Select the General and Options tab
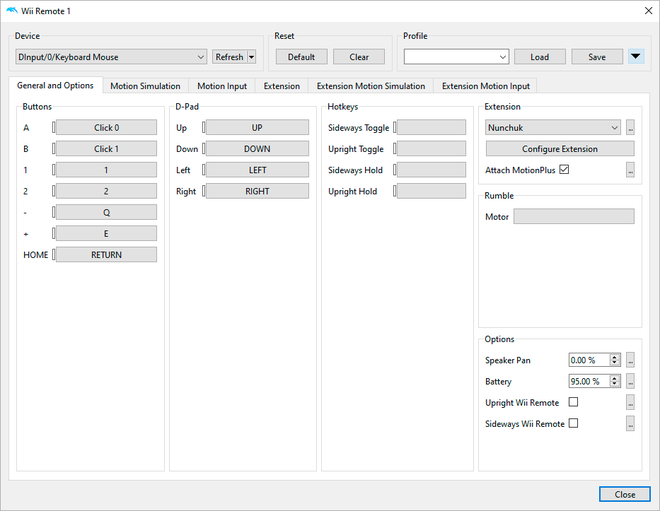Viewport: 660px width, 511px height. click(x=55, y=85)
